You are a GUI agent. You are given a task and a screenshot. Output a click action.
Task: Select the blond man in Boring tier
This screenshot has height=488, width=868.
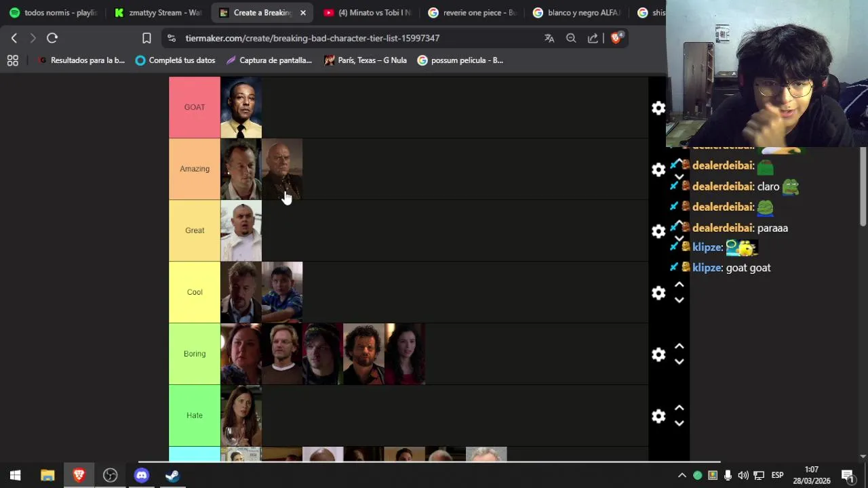[x=282, y=354]
